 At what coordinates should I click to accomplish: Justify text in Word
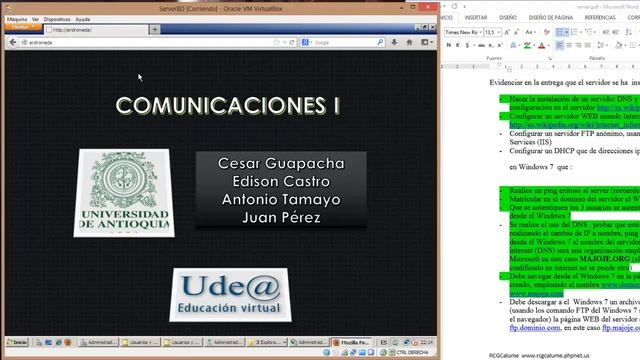click(x=588, y=45)
